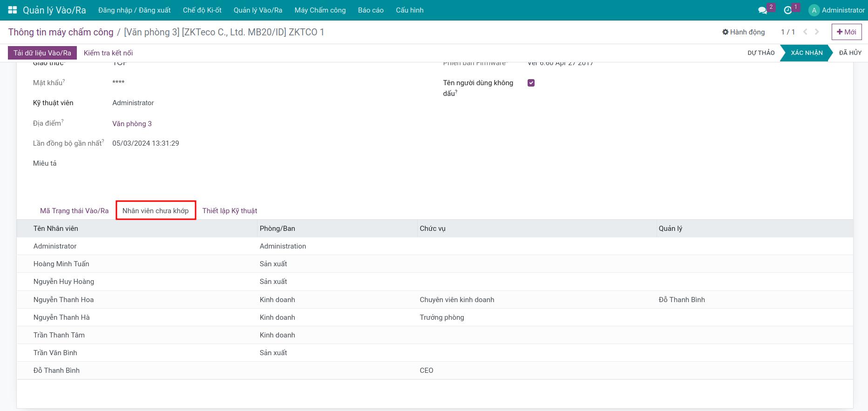Create new record with 'Mới' button
This screenshot has height=411, width=868.
(846, 32)
